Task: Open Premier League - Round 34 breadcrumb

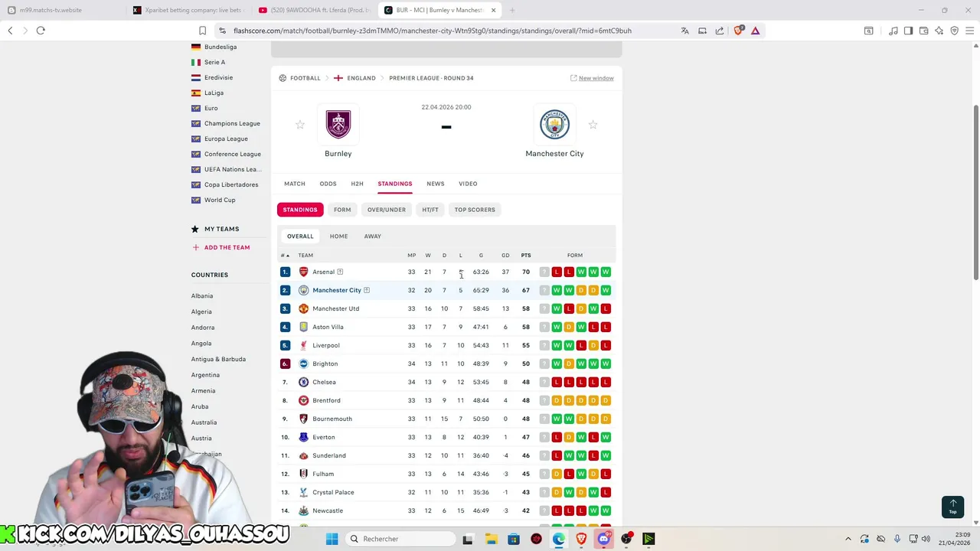Action: tap(431, 78)
